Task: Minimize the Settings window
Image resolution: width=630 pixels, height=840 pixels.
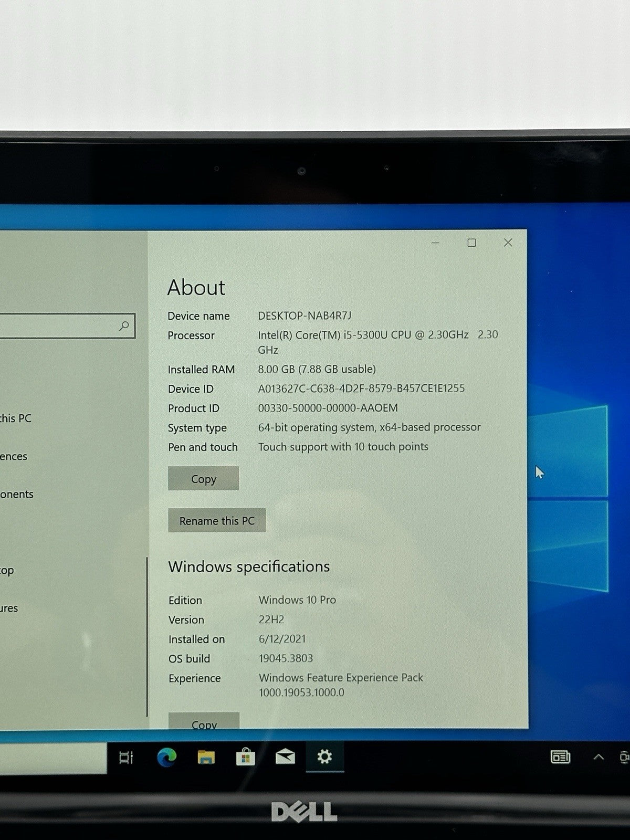Action: click(435, 243)
